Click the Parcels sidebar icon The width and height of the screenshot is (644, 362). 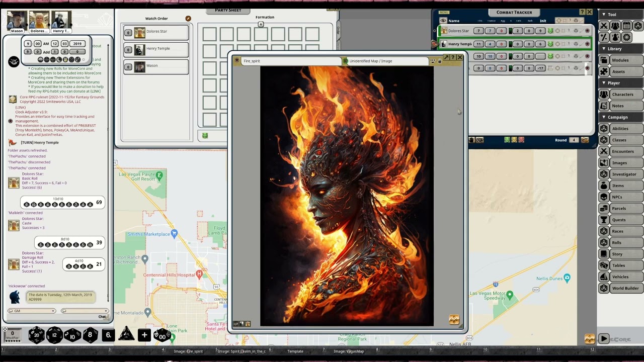click(604, 208)
